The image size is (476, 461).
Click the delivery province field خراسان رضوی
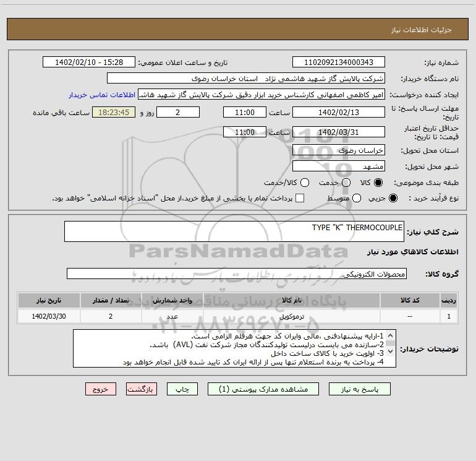click(339, 150)
